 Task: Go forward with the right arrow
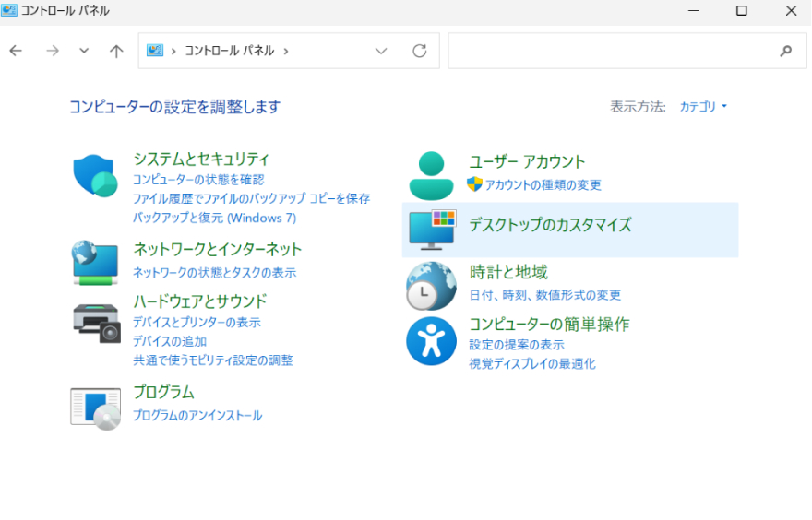coord(53,51)
